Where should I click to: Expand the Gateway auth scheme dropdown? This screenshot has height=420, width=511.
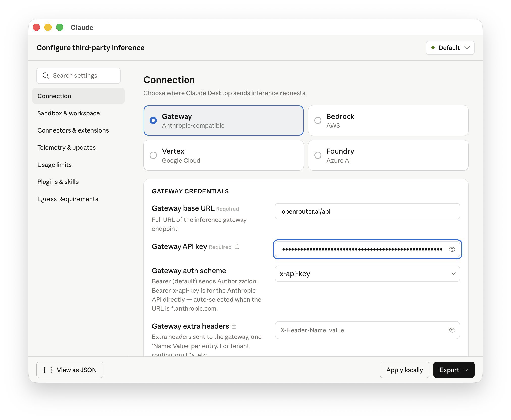point(367,274)
